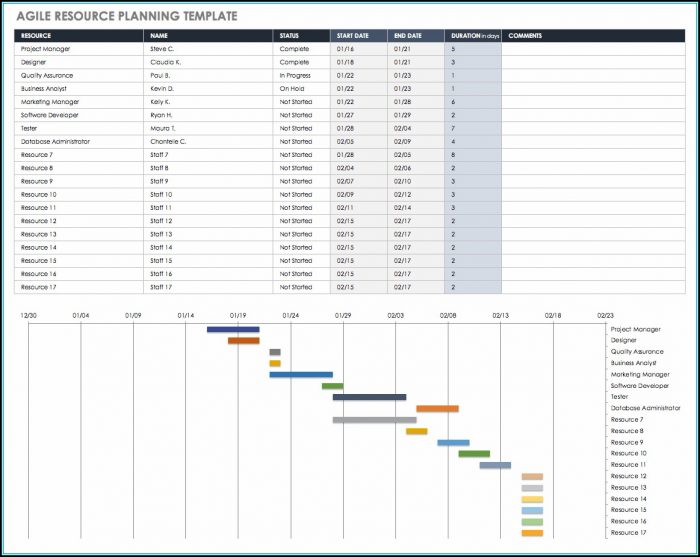
Task: Click end date 02/04 for Tester
Action: coord(416,129)
